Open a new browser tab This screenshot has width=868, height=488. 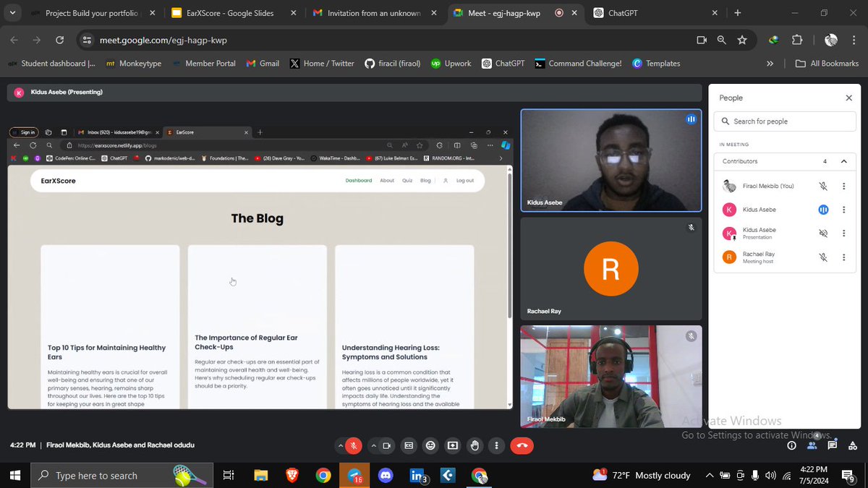tap(738, 13)
